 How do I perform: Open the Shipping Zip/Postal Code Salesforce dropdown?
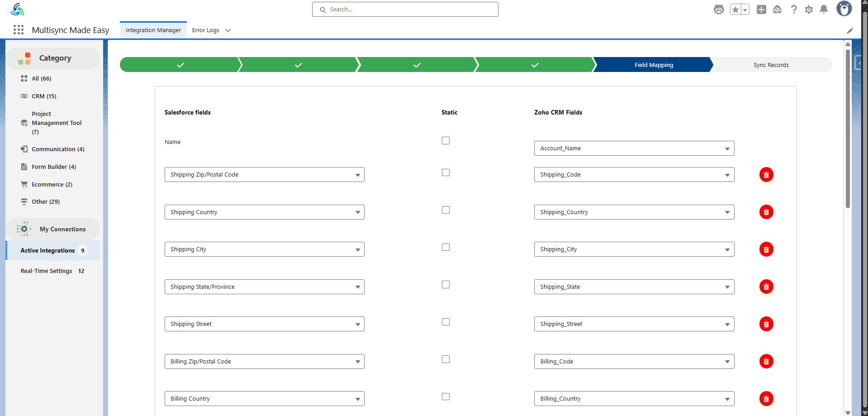tap(264, 175)
